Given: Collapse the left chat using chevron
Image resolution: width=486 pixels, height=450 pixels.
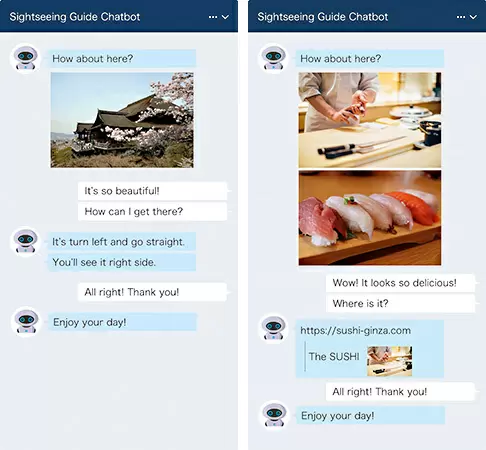Looking at the screenshot, I should pos(225,17).
